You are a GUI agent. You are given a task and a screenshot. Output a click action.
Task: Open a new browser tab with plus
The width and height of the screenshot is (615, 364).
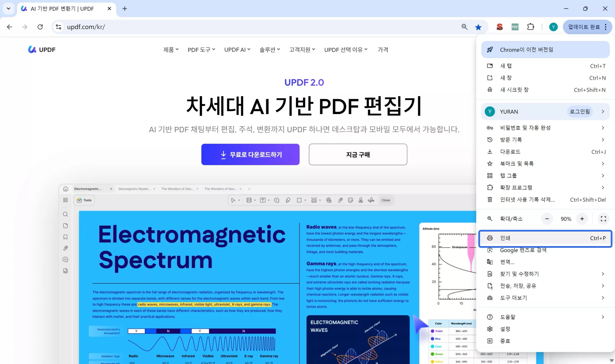125,9
